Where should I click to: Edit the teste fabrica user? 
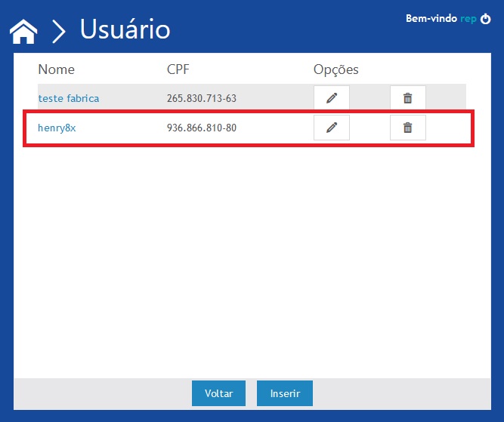[x=332, y=97]
